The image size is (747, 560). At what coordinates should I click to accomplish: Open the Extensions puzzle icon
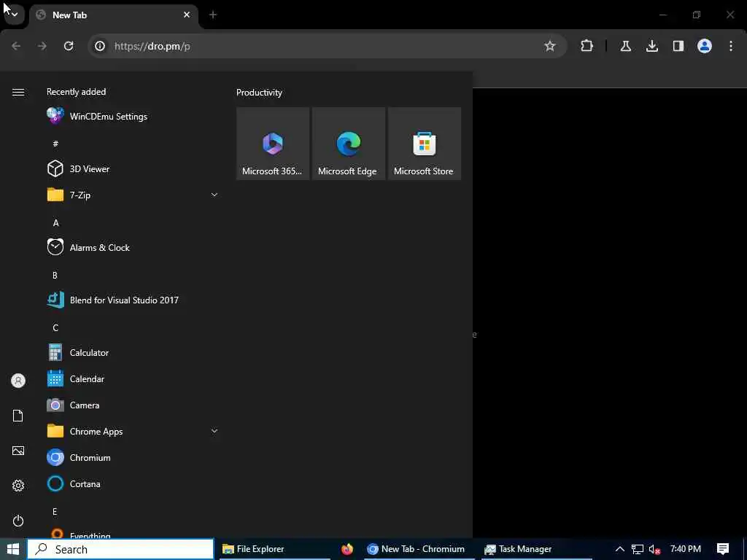(587, 46)
